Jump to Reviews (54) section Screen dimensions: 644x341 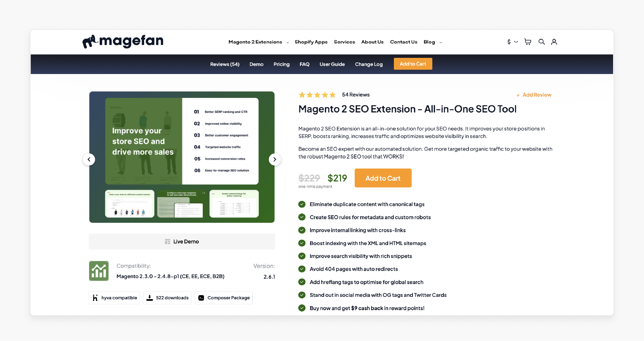225,64
